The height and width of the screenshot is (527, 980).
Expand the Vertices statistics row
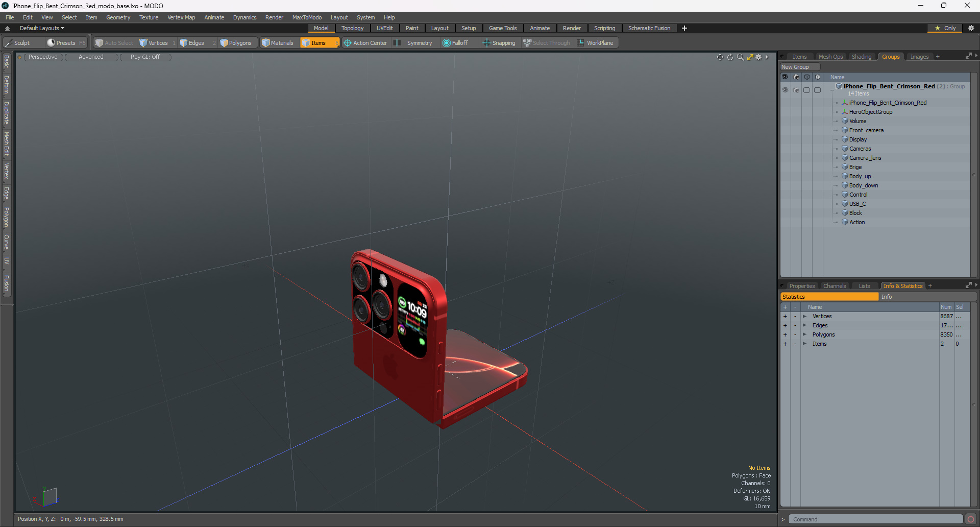804,317
